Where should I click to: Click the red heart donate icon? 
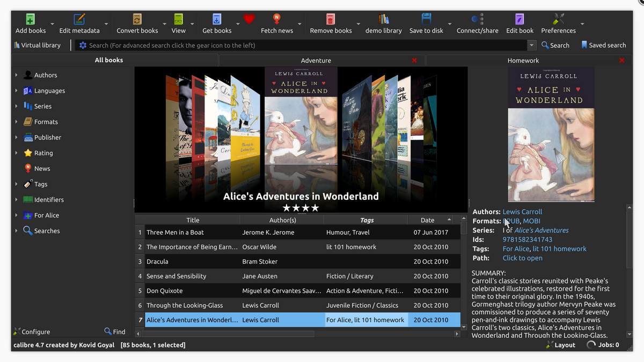click(249, 19)
